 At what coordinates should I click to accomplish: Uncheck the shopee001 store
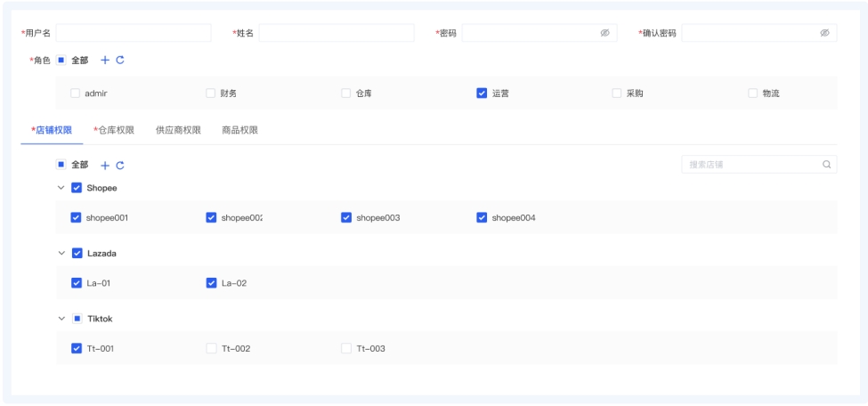(77, 217)
